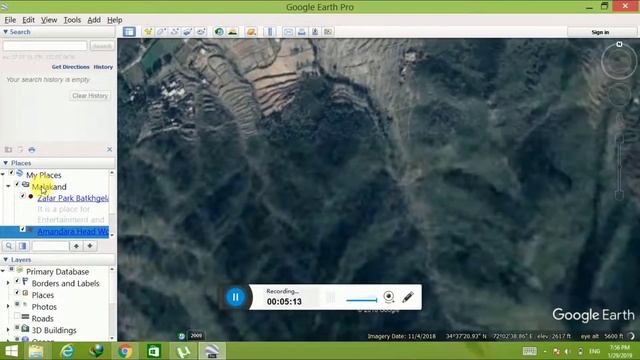Toggle the Malakand folder checkbox
Image resolution: width=640 pixels, height=360 pixels.
pos(17,184)
